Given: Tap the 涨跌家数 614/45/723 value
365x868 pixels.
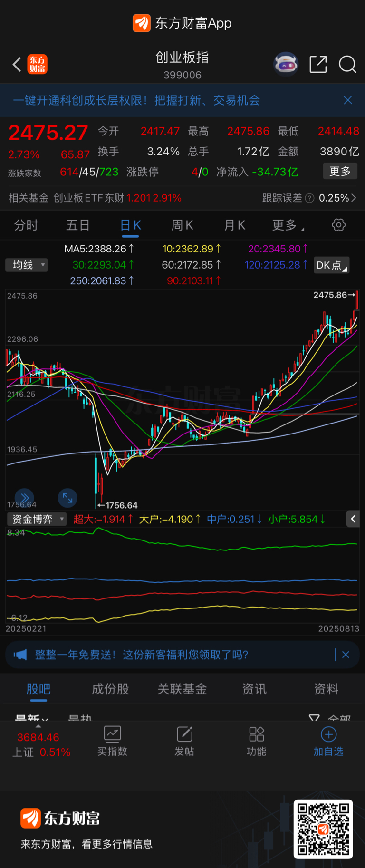Looking at the screenshot, I should click(89, 172).
